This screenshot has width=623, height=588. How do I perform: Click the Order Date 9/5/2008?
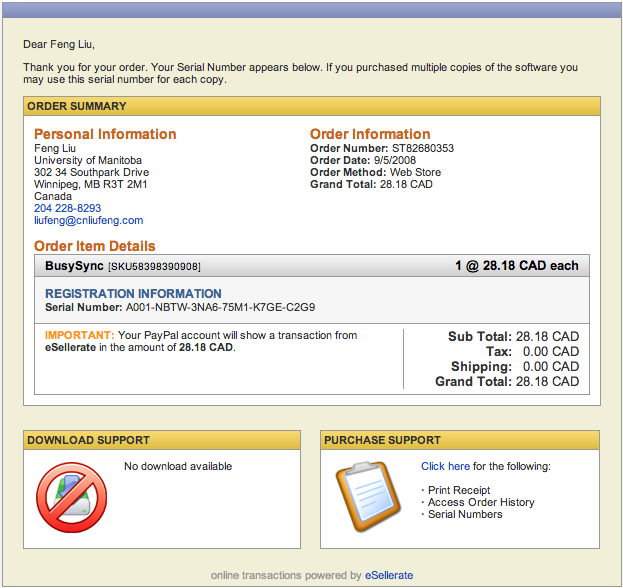point(395,160)
